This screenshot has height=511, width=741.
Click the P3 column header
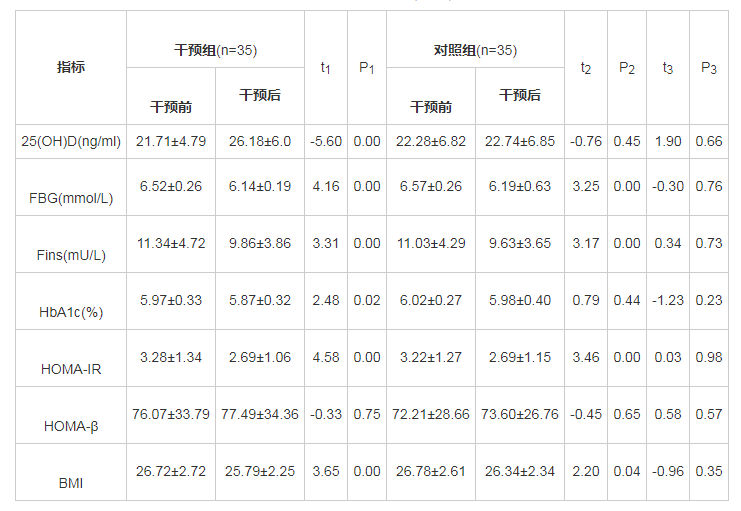(x=708, y=67)
